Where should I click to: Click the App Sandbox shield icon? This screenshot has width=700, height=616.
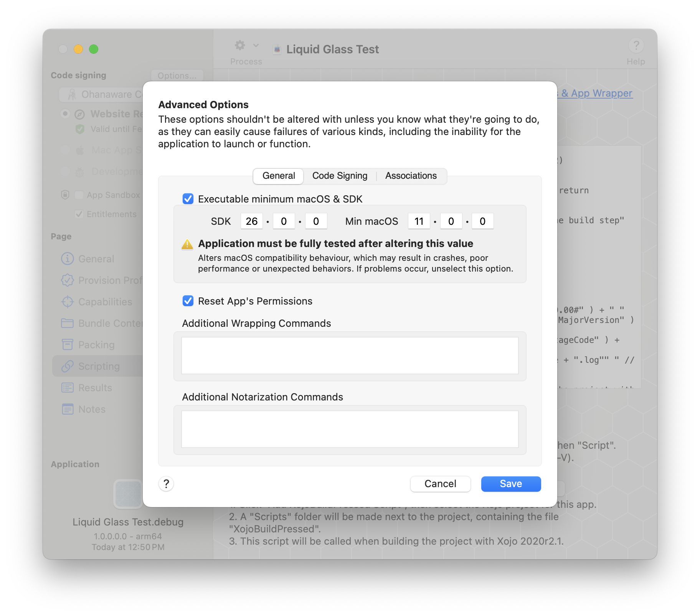click(x=65, y=195)
